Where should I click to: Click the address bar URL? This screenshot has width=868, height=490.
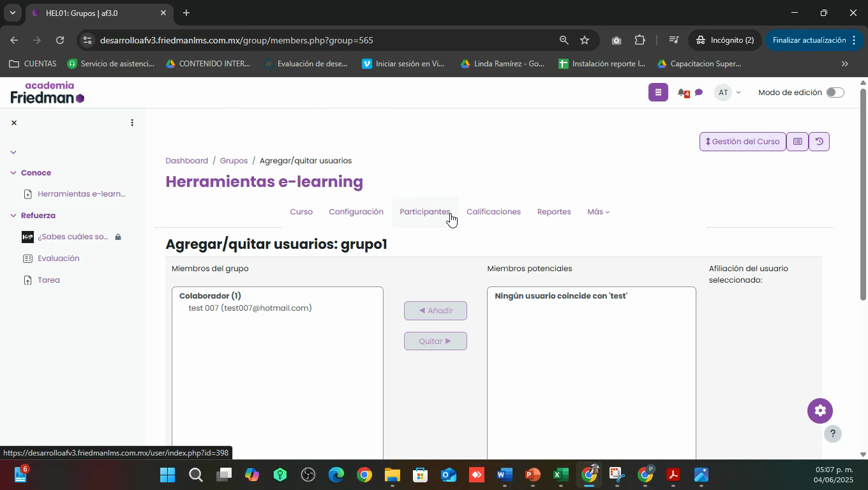coord(236,40)
